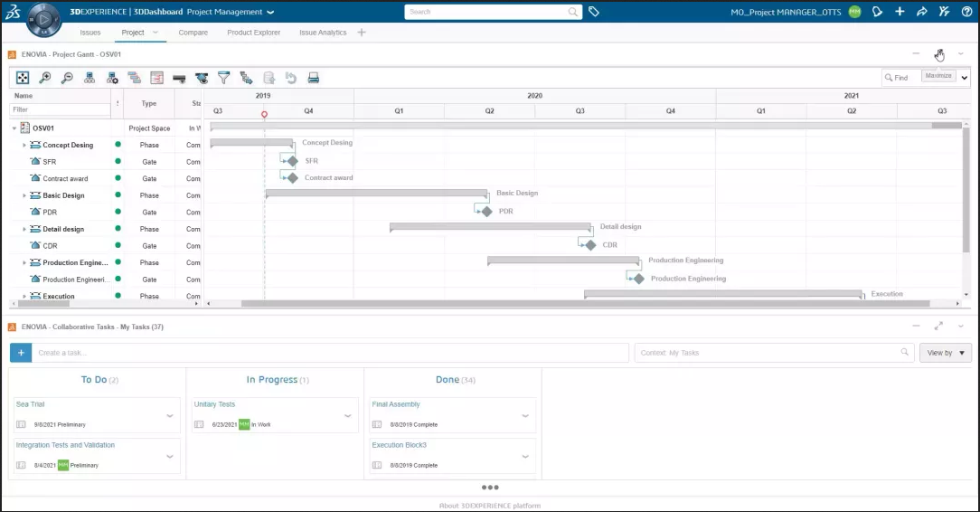980x512 pixels.
Task: Open the View by dropdown
Action: click(x=945, y=353)
